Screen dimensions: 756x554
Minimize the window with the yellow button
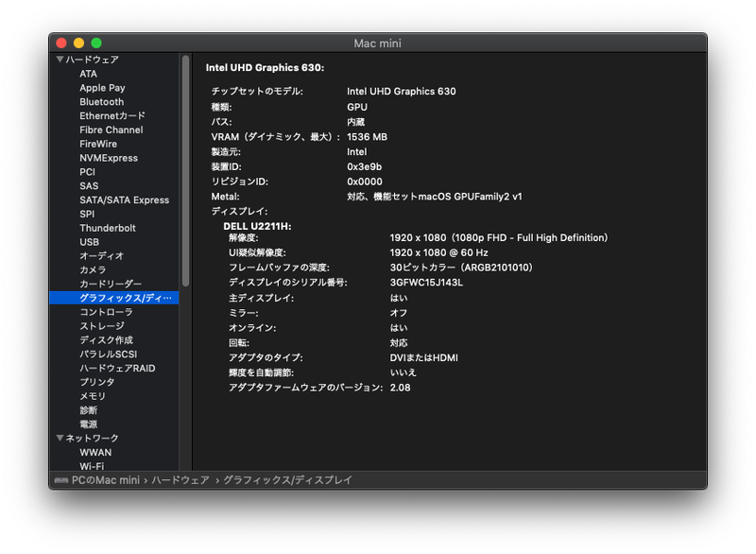[x=78, y=43]
